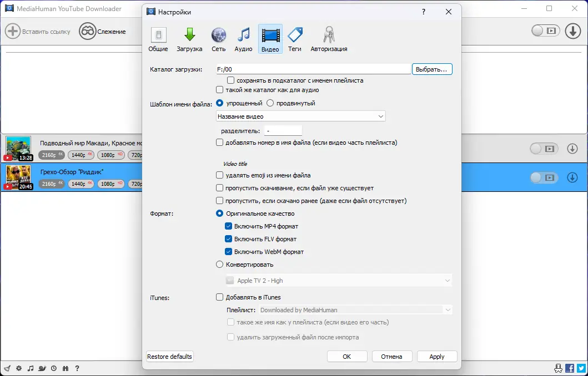The image size is (588, 376).
Task: Choose 1440p for Грехо-Обзор Риддик
Action: pyautogui.click(x=81, y=184)
